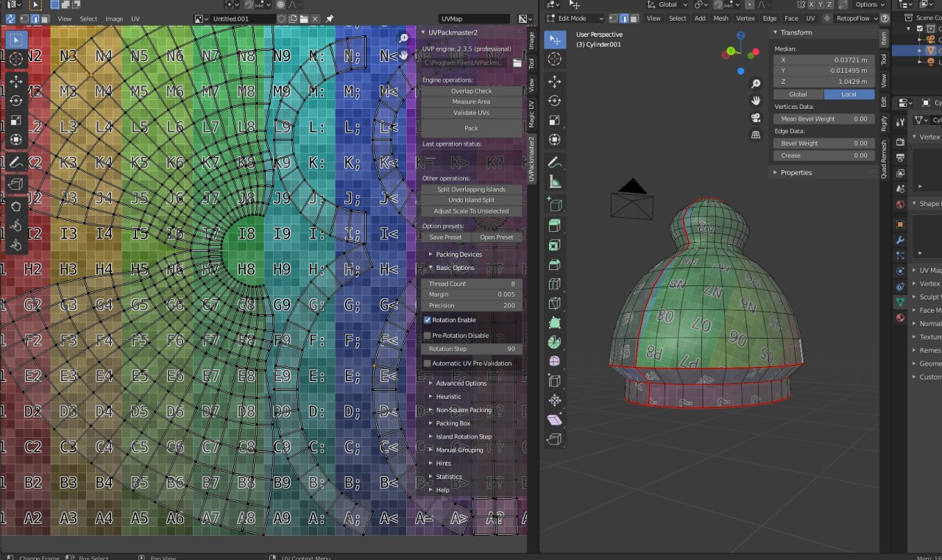Choose the Rip Region tool in UV editor
The height and width of the screenshot is (560, 942).
[x=17, y=184]
